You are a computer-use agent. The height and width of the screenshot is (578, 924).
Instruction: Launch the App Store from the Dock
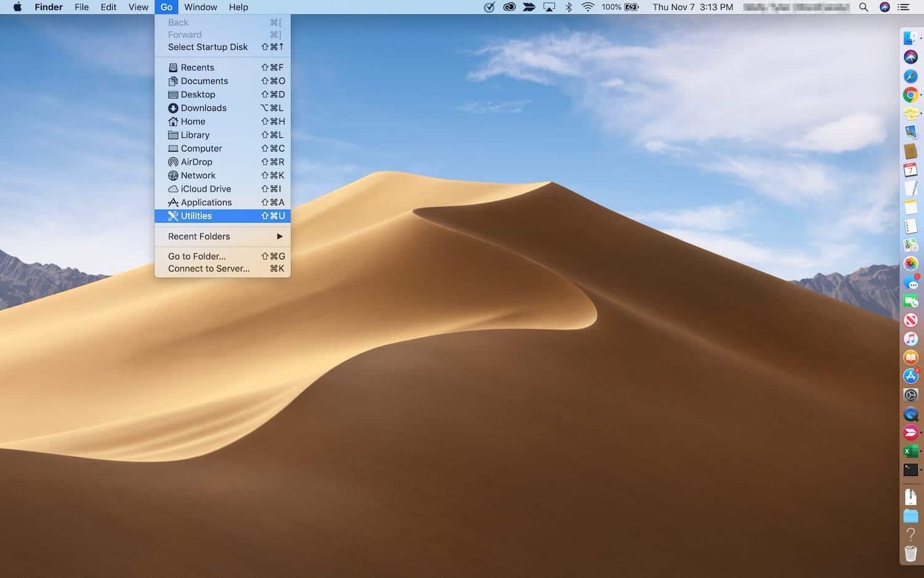click(910, 376)
